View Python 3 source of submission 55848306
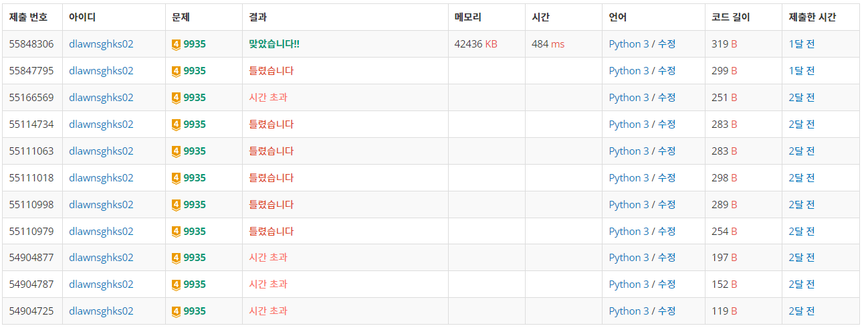The image size is (868, 328). pos(629,44)
